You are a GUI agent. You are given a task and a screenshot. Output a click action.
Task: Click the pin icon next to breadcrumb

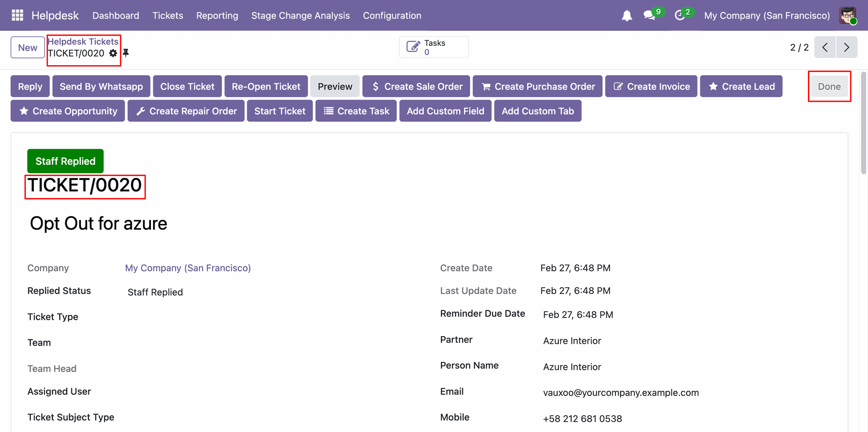point(126,53)
